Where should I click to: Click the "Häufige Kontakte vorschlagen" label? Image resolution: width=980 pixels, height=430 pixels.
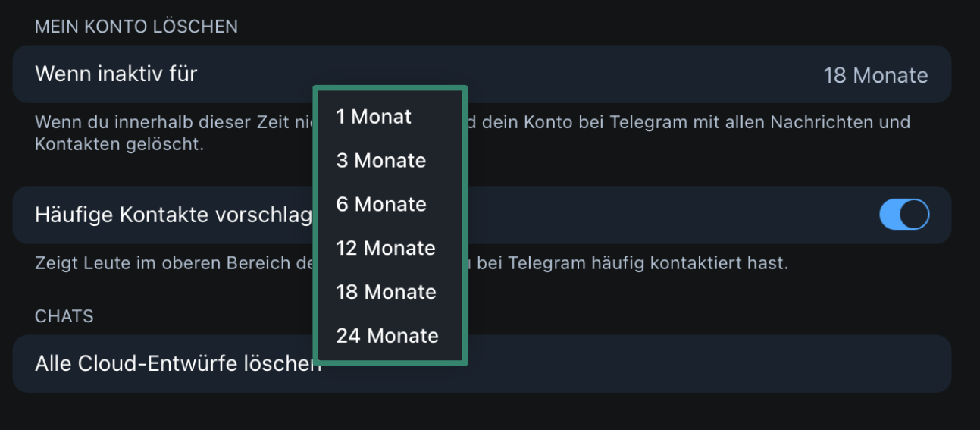click(x=173, y=215)
